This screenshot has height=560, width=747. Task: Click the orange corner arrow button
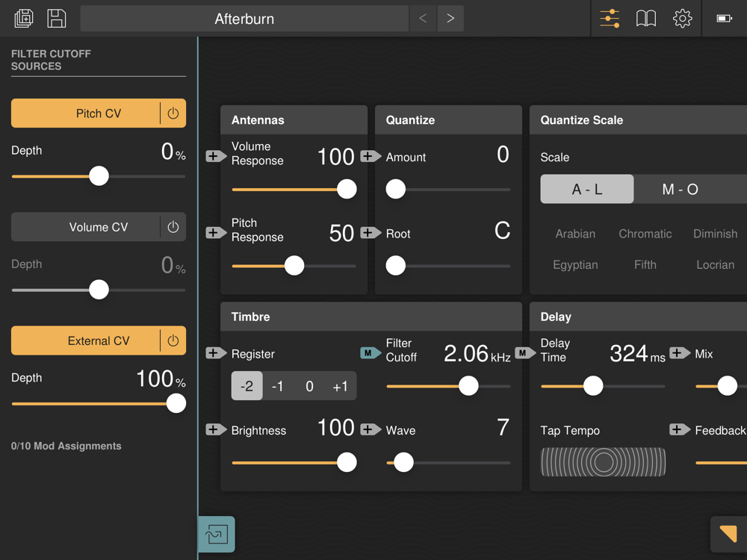(728, 534)
